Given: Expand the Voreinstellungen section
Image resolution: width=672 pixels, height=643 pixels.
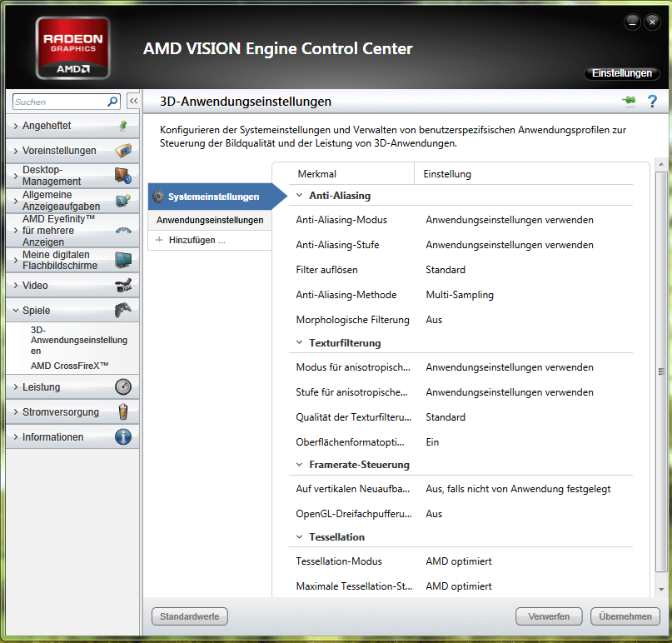Looking at the screenshot, I should coord(16,151).
